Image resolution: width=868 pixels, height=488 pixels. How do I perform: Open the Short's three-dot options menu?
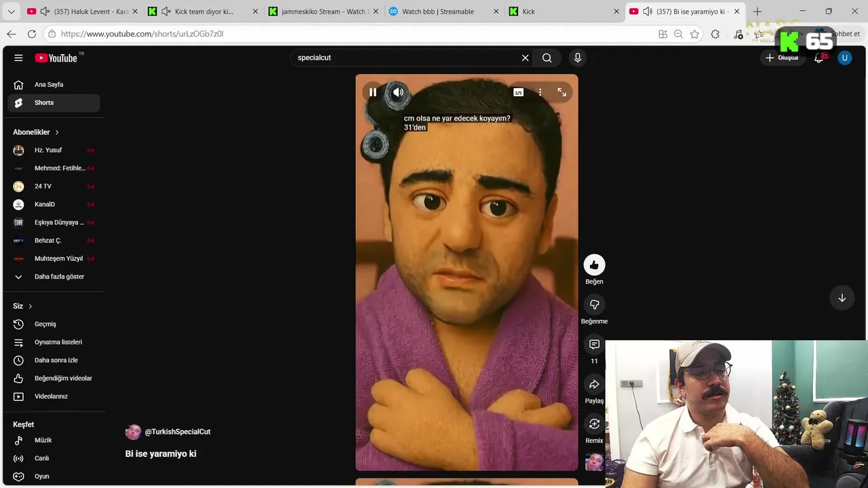click(540, 92)
